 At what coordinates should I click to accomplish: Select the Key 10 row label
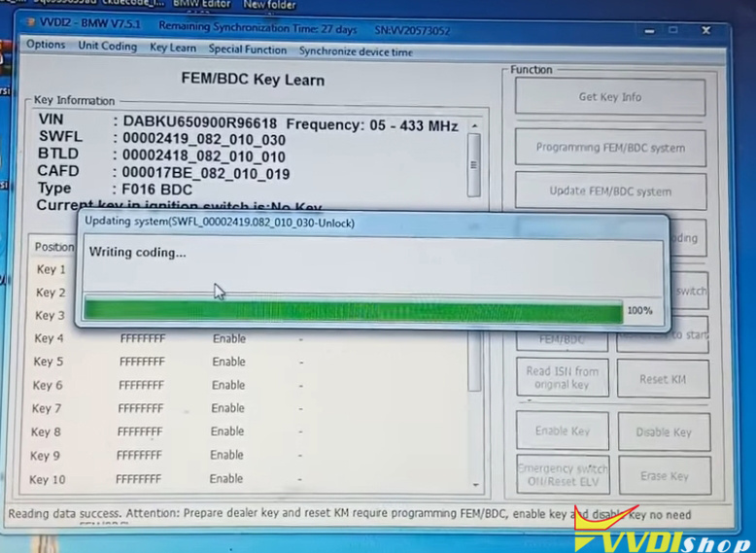pyautogui.click(x=47, y=480)
